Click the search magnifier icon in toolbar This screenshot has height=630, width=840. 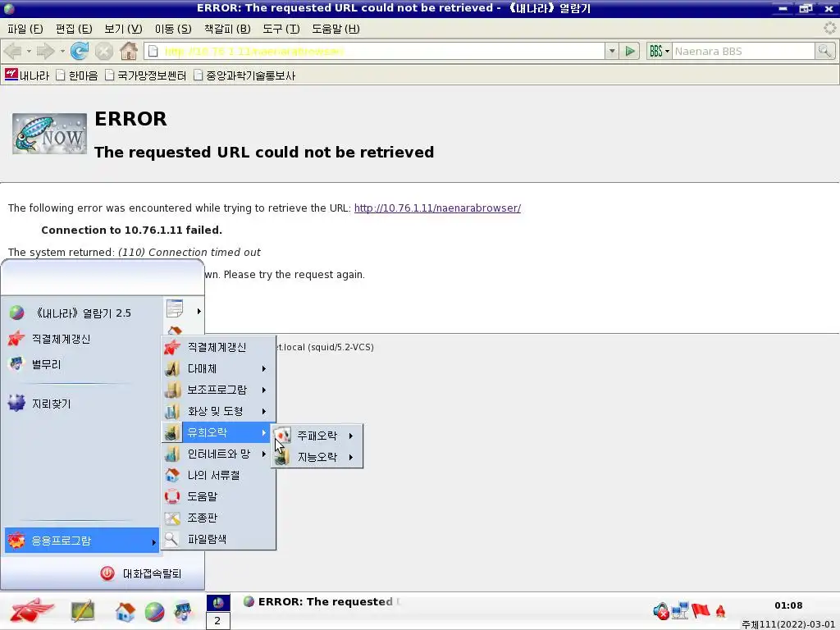click(x=824, y=52)
